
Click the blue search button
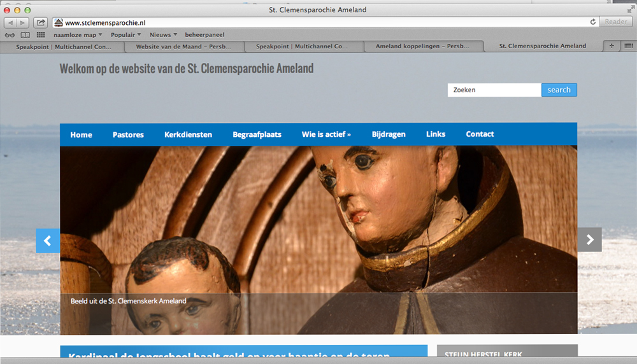[x=559, y=90]
